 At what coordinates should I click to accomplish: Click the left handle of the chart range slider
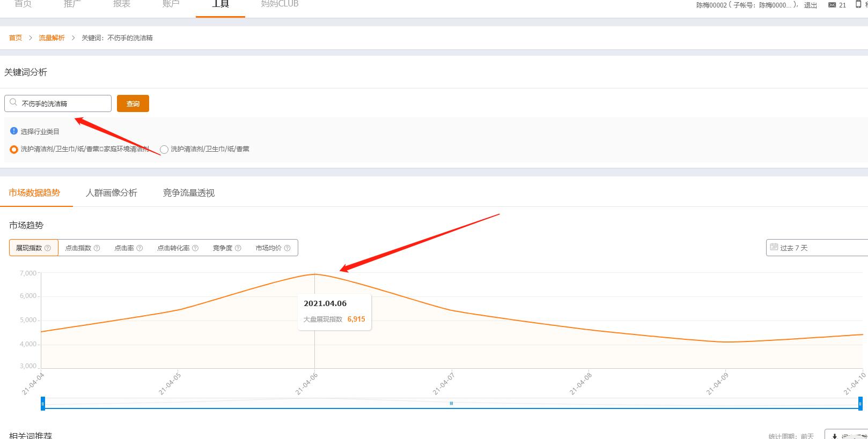pos(43,404)
